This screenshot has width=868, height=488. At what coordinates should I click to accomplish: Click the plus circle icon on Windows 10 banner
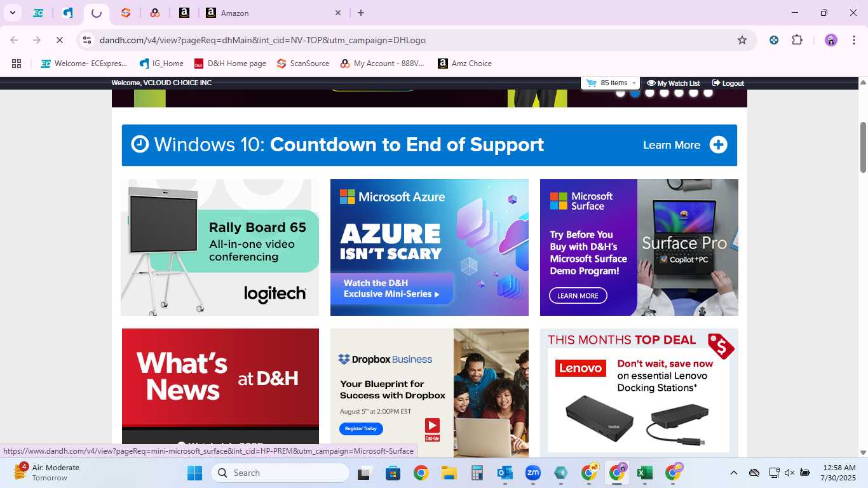718,145
